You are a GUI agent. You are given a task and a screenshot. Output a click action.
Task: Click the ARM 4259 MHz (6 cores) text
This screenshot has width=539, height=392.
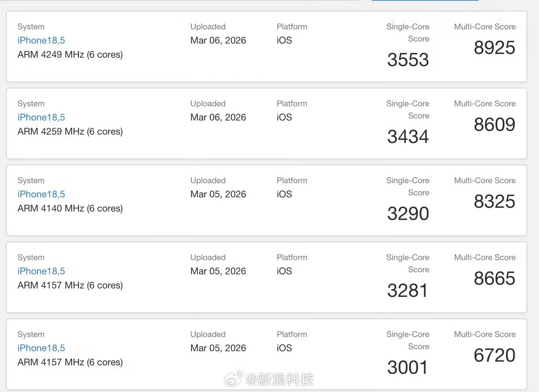pyautogui.click(x=70, y=131)
